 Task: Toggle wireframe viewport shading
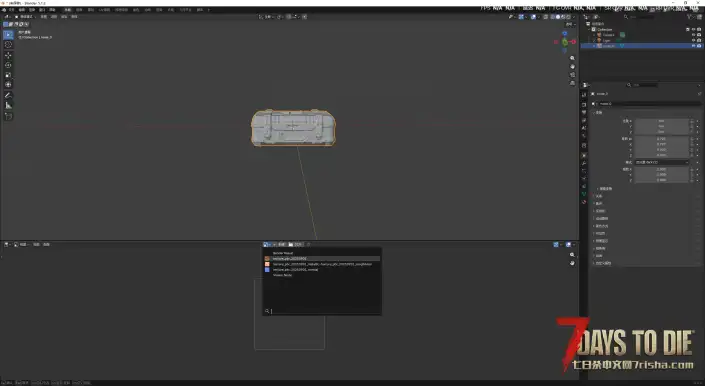[x=553, y=17]
